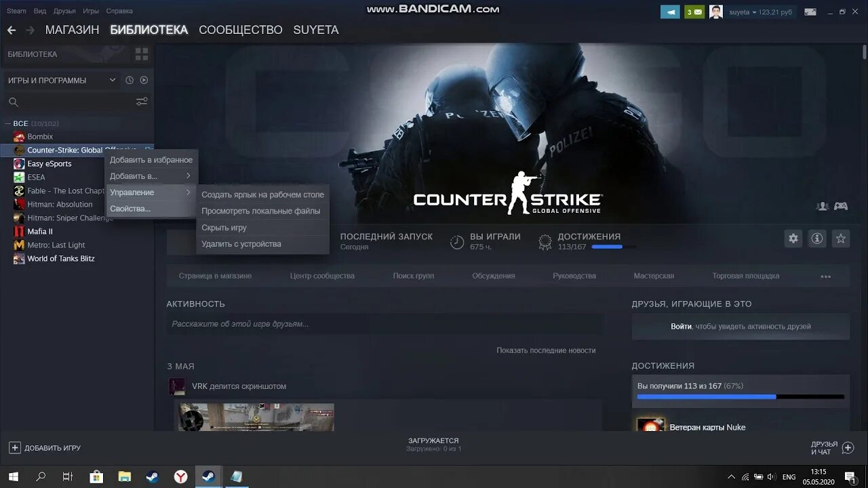This screenshot has height=488, width=868.
Task: Open the Вид menu
Action: [x=40, y=11]
